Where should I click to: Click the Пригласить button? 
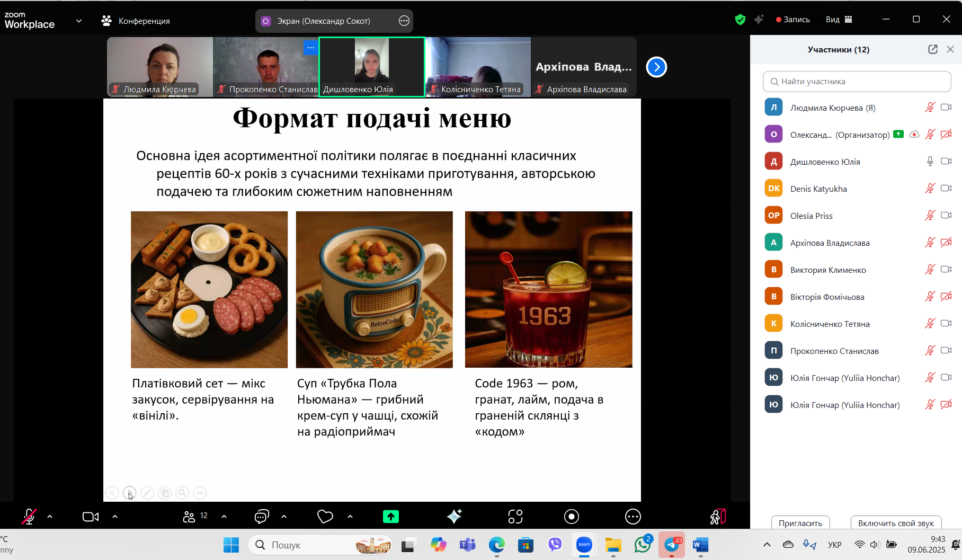point(800,523)
